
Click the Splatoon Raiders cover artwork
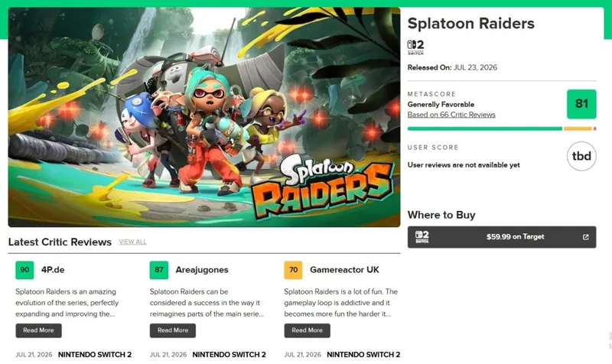[x=204, y=117]
